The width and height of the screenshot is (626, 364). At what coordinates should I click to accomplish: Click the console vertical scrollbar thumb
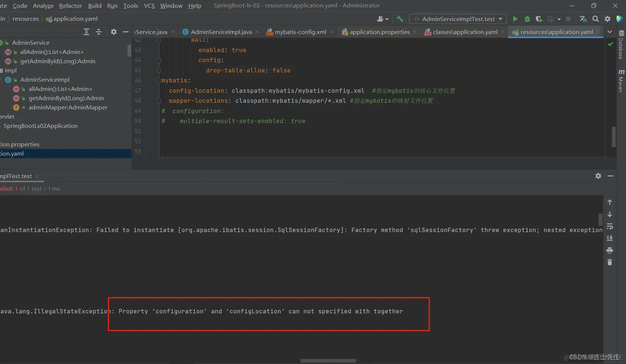[x=601, y=219]
